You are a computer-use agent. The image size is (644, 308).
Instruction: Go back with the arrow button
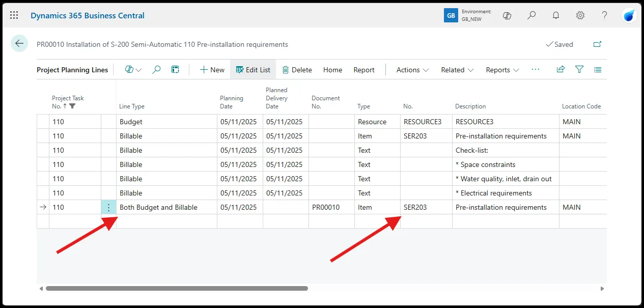(x=19, y=44)
